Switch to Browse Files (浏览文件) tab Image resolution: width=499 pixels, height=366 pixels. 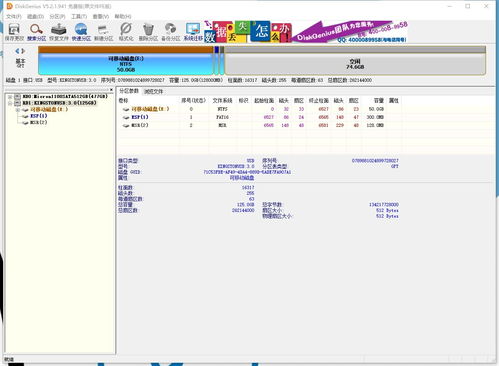pos(153,91)
